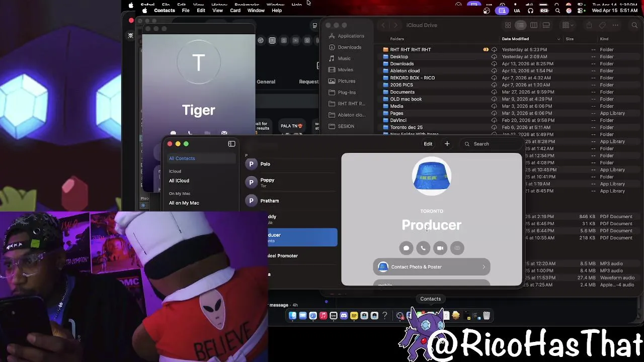The width and height of the screenshot is (644, 362).
Task: Select the Polo contact
Action: 291,164
